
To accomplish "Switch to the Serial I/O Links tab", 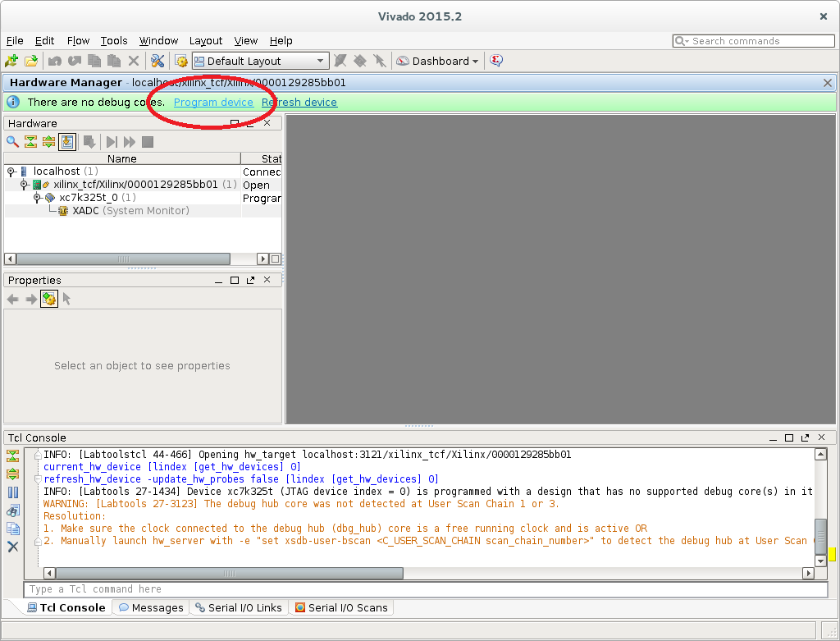I will 239,607.
